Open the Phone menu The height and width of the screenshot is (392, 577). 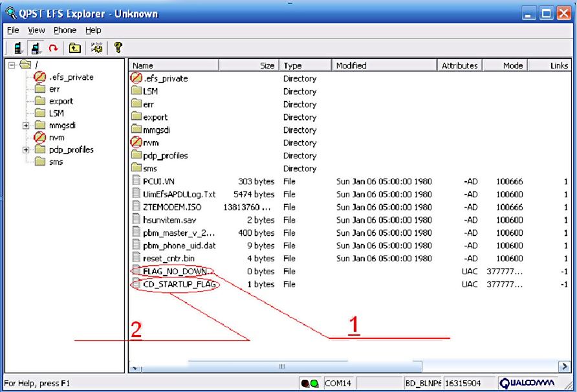65,30
